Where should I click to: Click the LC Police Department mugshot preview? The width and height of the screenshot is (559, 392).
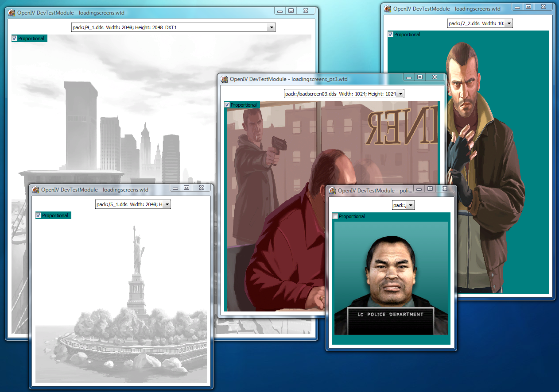coord(391,278)
